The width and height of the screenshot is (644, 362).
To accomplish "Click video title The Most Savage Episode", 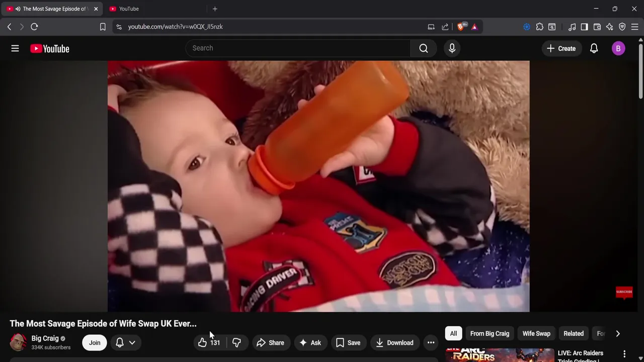I will 103,324.
